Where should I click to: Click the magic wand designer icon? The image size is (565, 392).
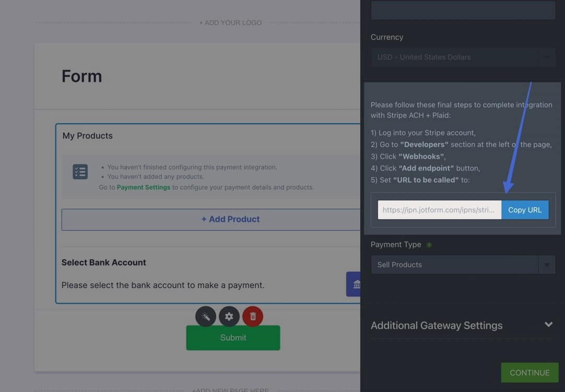click(205, 316)
